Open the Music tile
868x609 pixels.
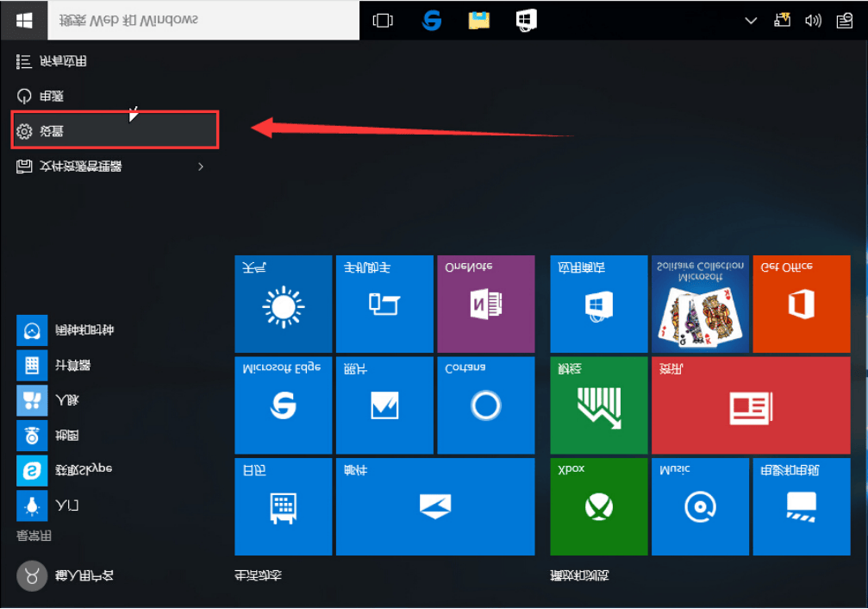tap(700, 506)
